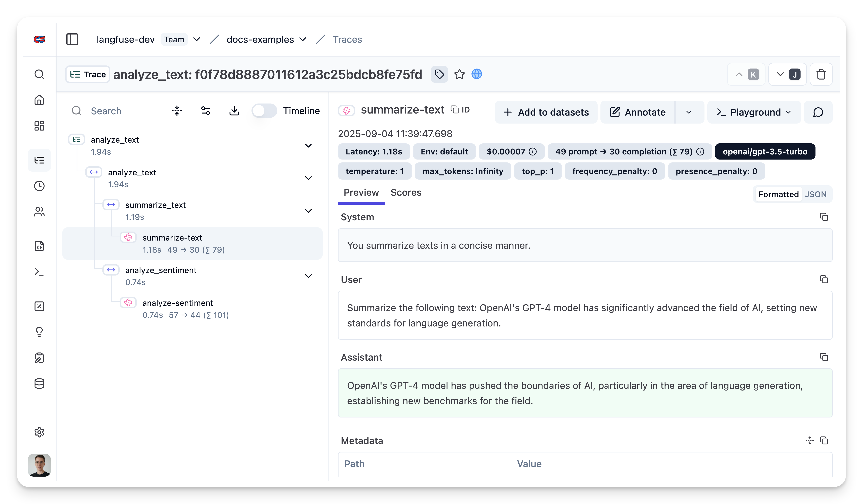Open the Preview tab

coord(361,193)
